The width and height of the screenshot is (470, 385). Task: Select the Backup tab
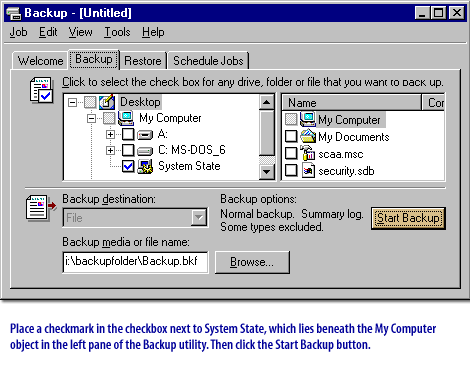pyautogui.click(x=94, y=59)
